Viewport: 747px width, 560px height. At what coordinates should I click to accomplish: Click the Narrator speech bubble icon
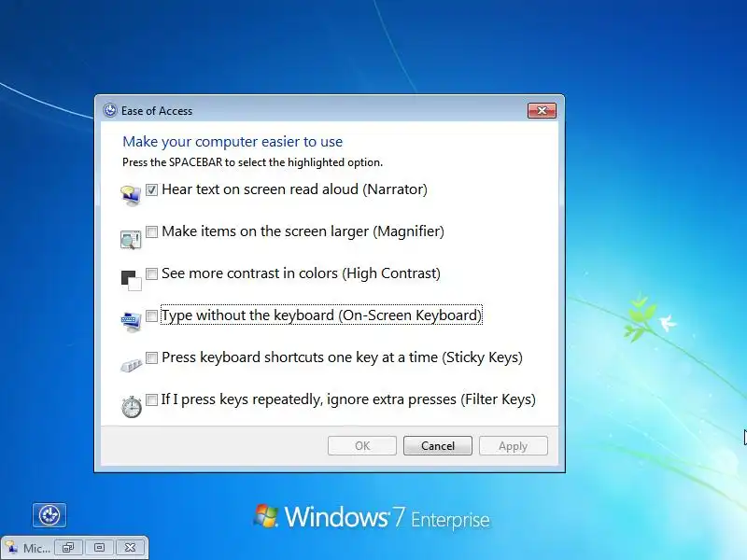pyautogui.click(x=131, y=196)
